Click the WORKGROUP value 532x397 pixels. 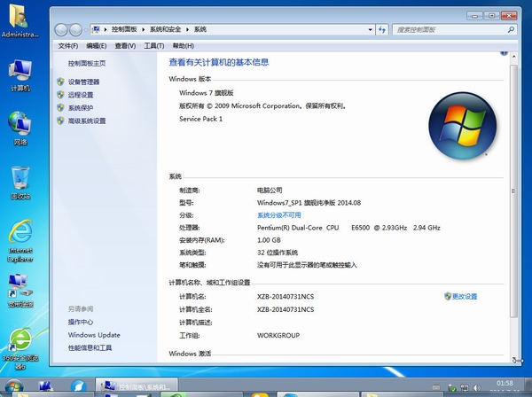tap(278, 336)
